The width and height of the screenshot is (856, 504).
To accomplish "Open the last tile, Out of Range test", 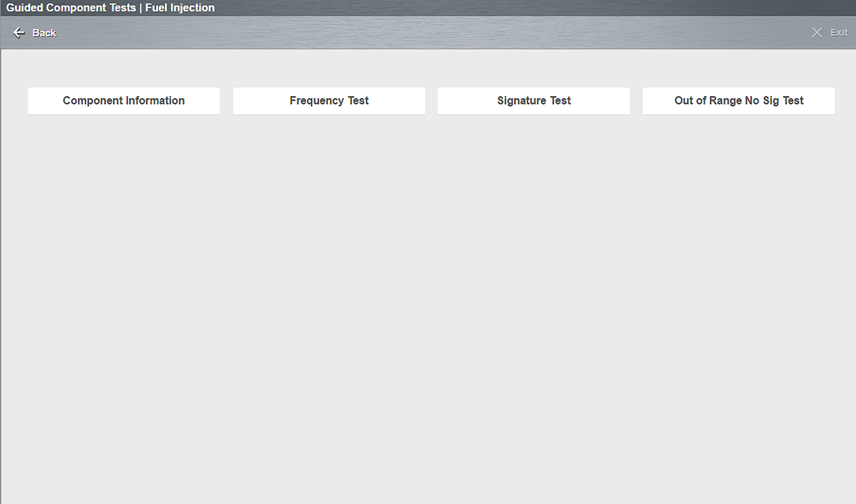I will point(738,101).
